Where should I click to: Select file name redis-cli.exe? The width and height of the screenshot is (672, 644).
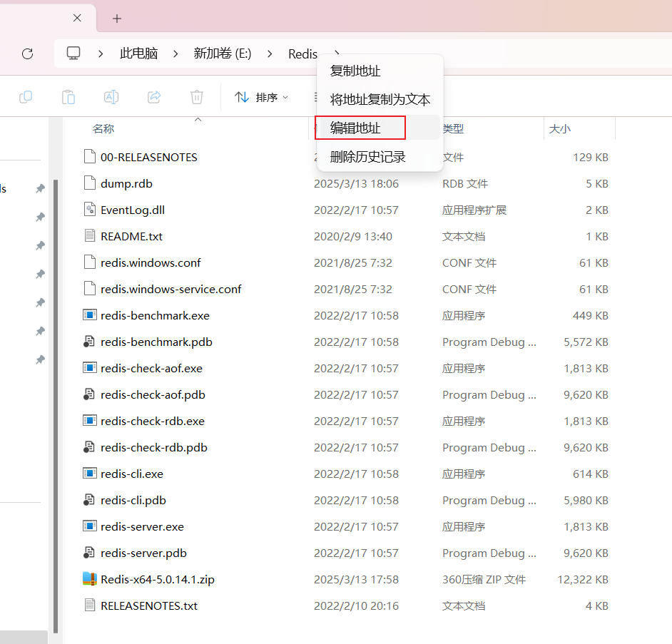(x=132, y=474)
